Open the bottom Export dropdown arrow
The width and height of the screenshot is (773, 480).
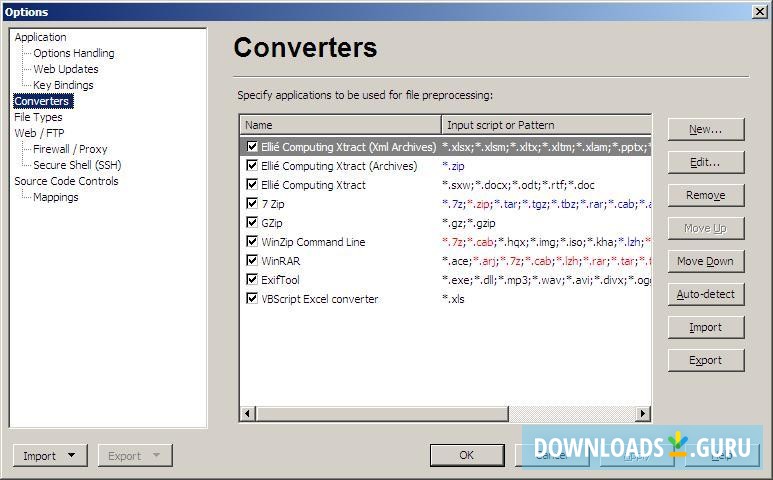156,455
